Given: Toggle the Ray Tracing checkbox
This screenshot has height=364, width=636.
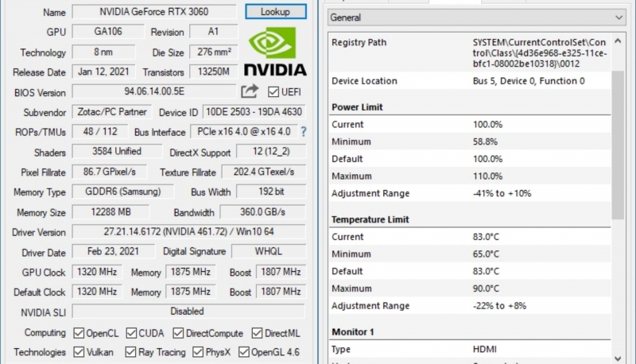Looking at the screenshot, I should point(130,352).
